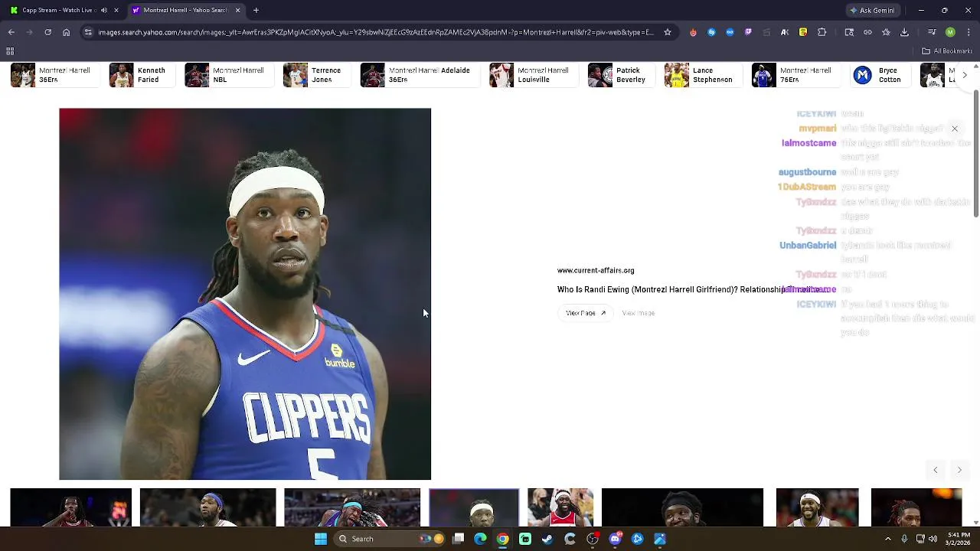The width and height of the screenshot is (980, 551).
Task: Show next image with right arrow
Action: [x=959, y=470]
